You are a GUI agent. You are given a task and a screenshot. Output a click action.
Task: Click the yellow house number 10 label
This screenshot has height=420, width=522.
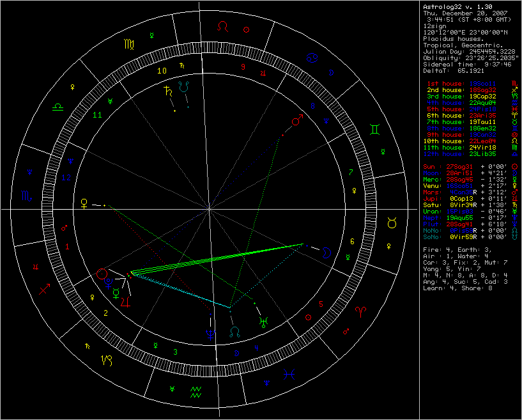pyautogui.click(x=162, y=70)
